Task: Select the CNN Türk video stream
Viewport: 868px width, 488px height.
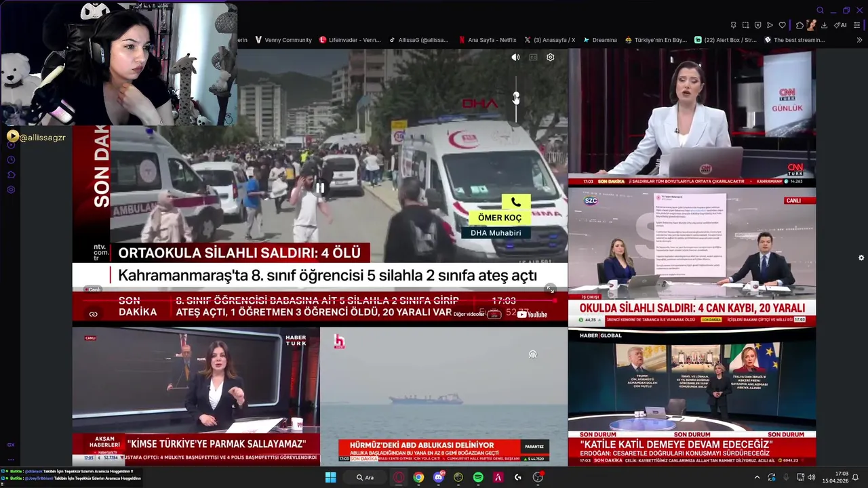Action: (x=692, y=117)
